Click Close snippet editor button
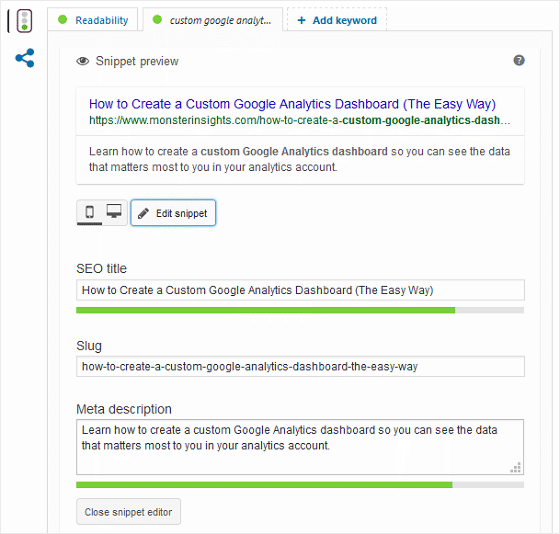 coord(129,512)
